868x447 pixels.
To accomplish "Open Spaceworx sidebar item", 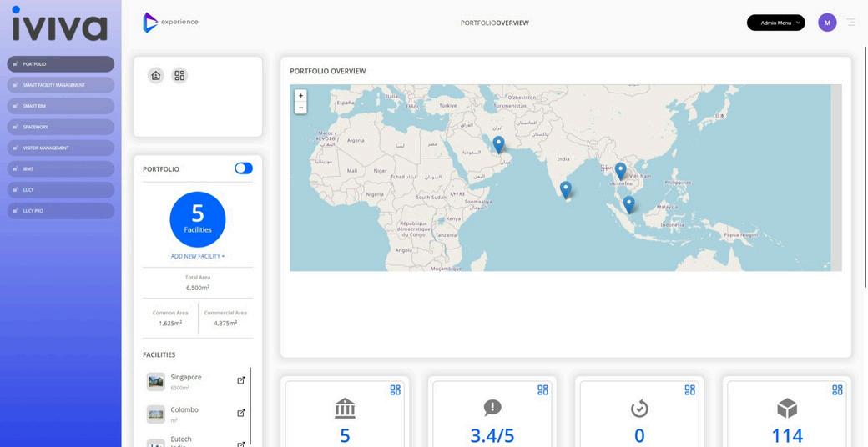I will click(60, 128).
